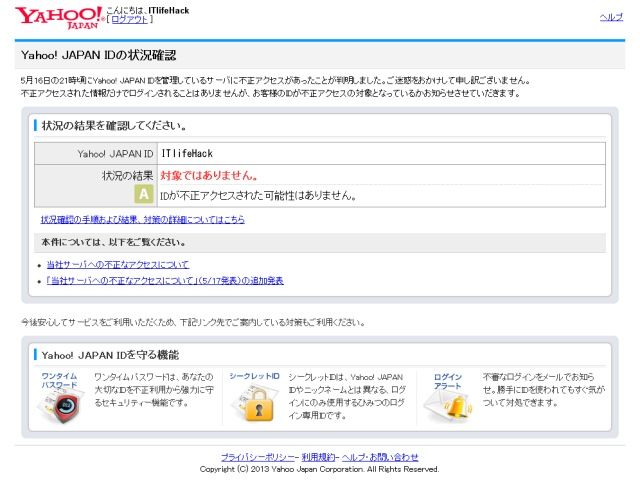Select the ITlifeHack ID value in table
Viewport: 640px width, 493px height.
[187, 153]
